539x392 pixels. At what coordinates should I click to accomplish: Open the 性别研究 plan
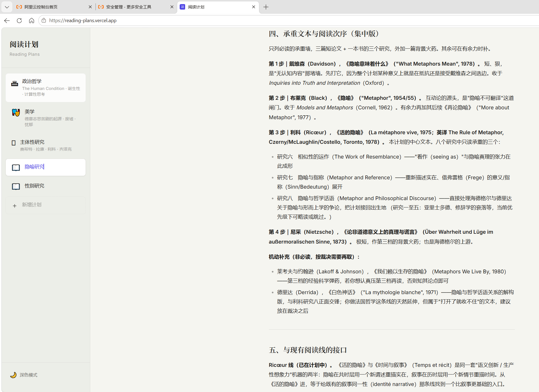[46, 186]
